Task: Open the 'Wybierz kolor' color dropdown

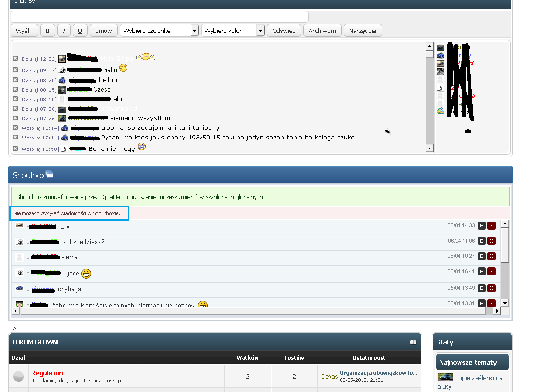Action: click(233, 31)
